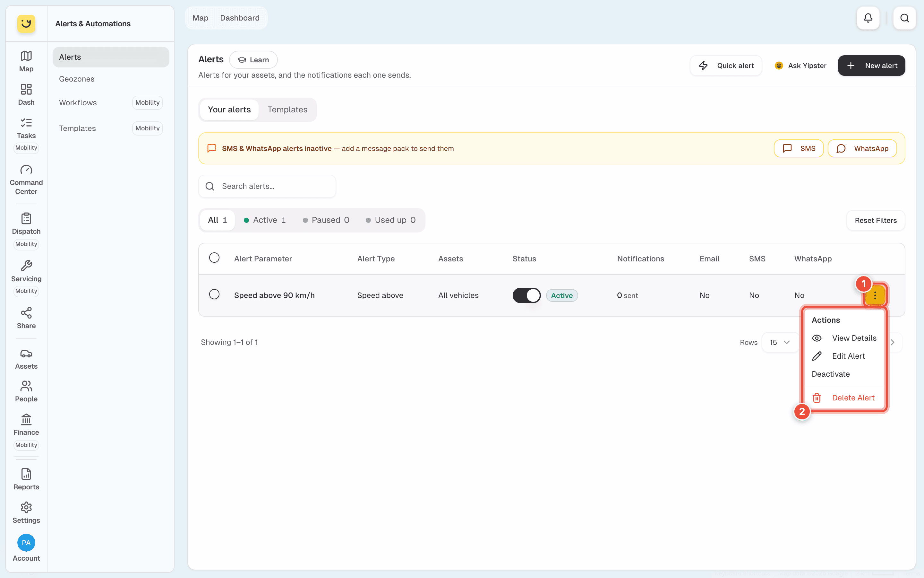Click the Quick alert button
This screenshot has height=578, width=924.
[x=726, y=66]
